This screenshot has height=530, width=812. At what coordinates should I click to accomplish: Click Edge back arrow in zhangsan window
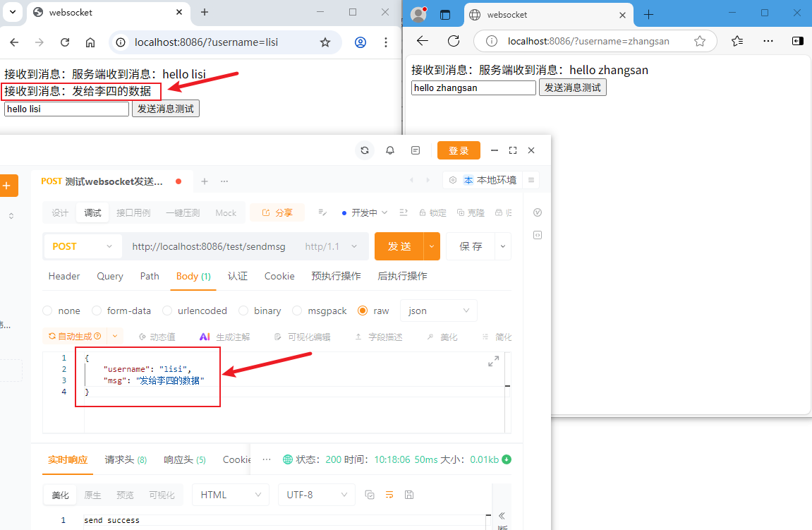[x=423, y=41]
